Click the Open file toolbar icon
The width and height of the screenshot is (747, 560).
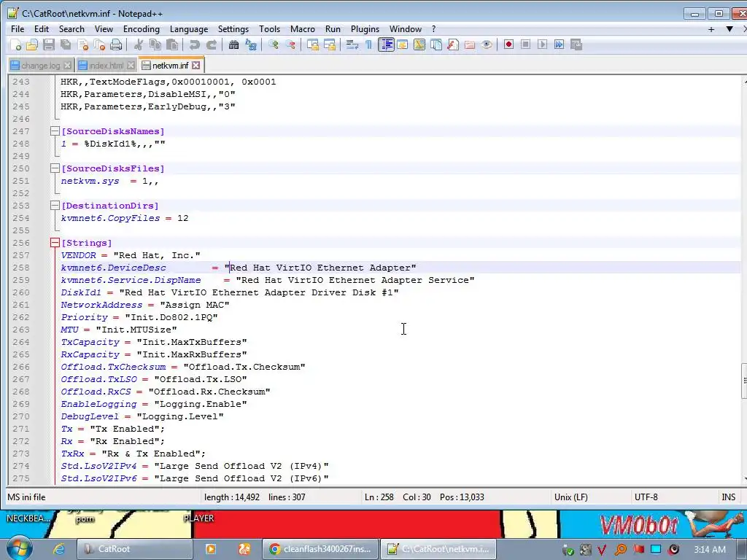tap(32, 44)
